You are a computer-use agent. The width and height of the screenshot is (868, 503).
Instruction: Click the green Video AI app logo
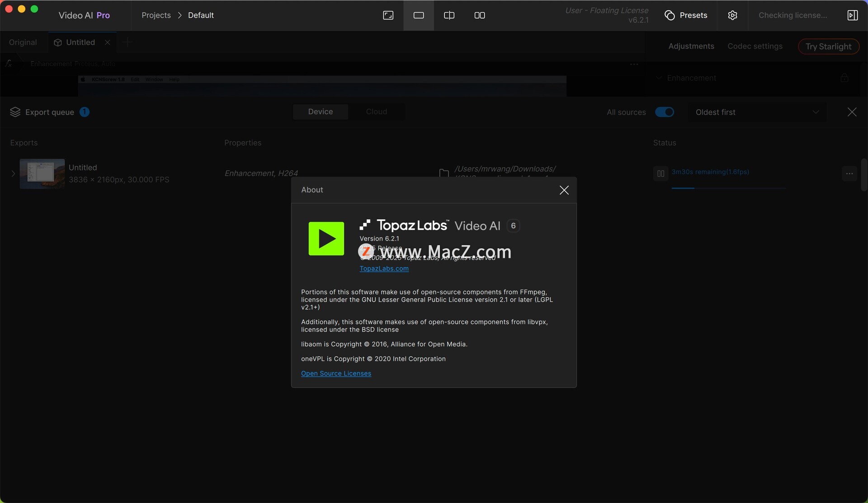coord(326,238)
